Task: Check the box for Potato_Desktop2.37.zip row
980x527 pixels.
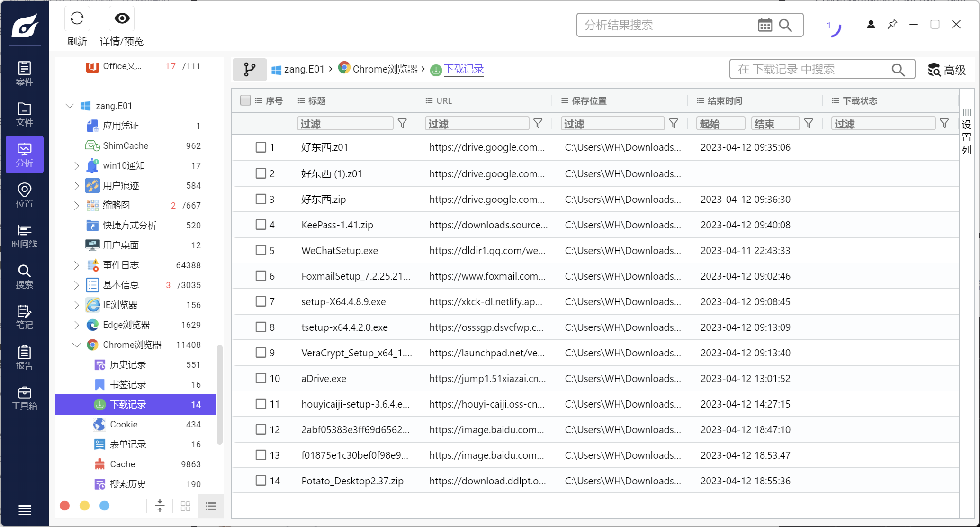Action: [261, 481]
